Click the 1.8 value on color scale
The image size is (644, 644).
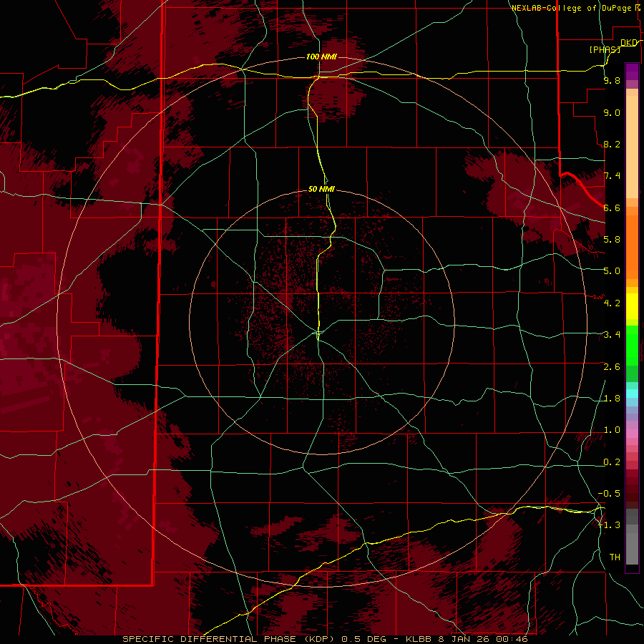point(612,398)
